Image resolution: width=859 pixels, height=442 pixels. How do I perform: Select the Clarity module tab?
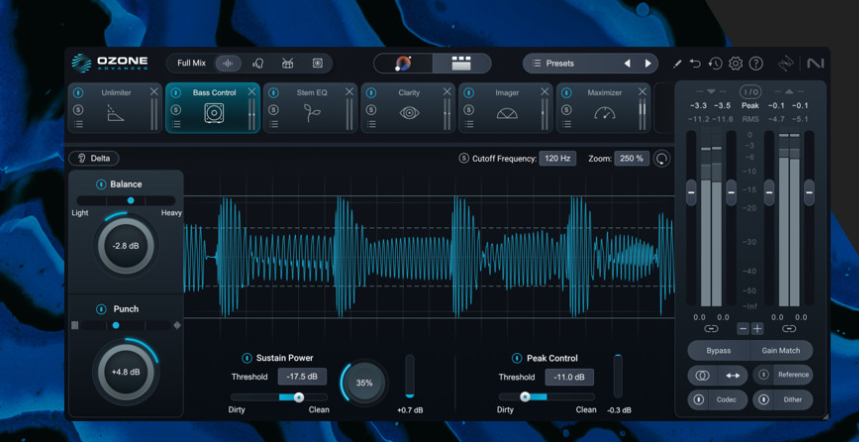click(x=408, y=108)
